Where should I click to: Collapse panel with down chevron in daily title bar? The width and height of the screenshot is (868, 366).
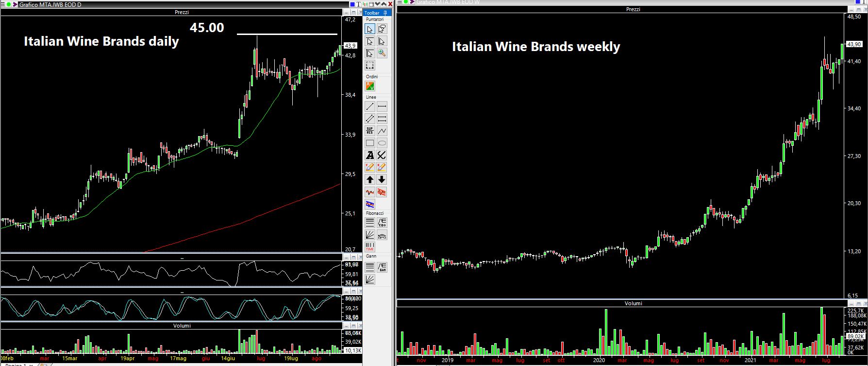[x=377, y=3]
